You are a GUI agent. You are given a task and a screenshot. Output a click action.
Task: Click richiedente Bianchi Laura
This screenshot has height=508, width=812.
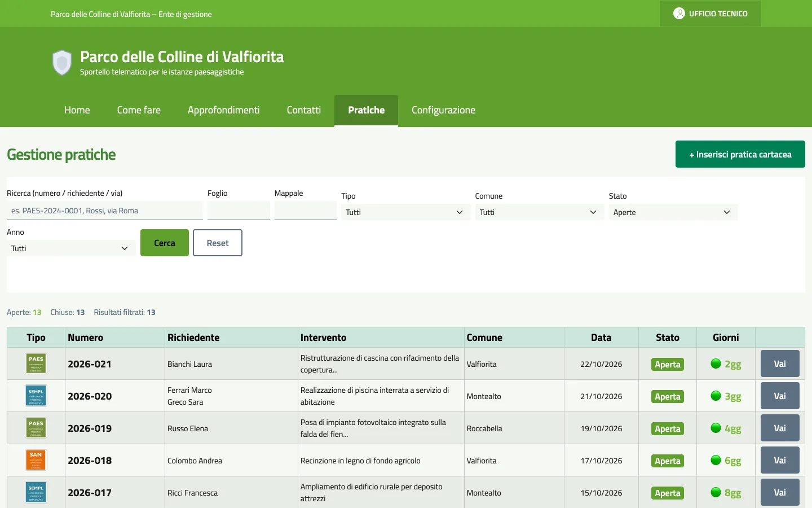click(x=189, y=364)
